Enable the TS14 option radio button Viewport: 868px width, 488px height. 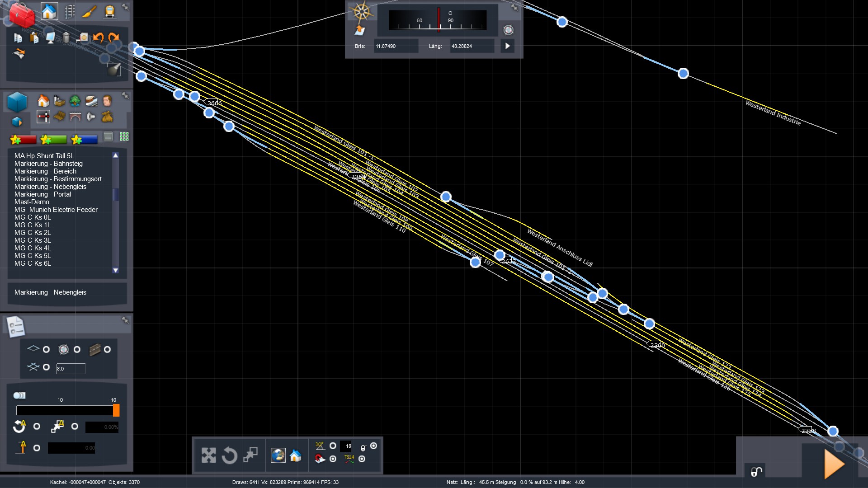362,459
